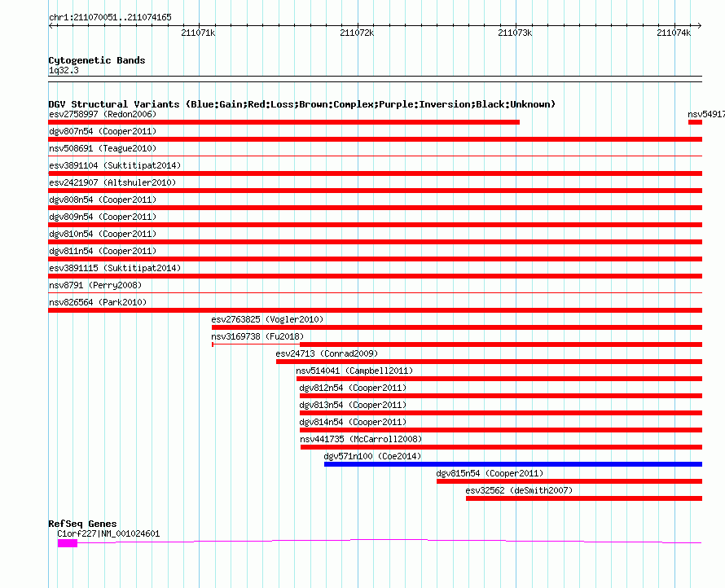
Task: Click the 211071k ruler marker
Action: point(198,33)
